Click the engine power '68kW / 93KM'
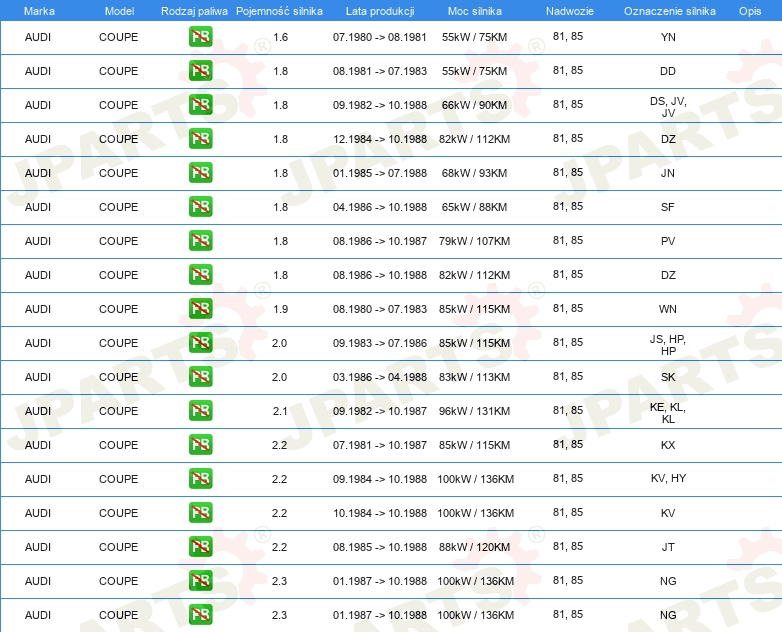 pos(474,173)
